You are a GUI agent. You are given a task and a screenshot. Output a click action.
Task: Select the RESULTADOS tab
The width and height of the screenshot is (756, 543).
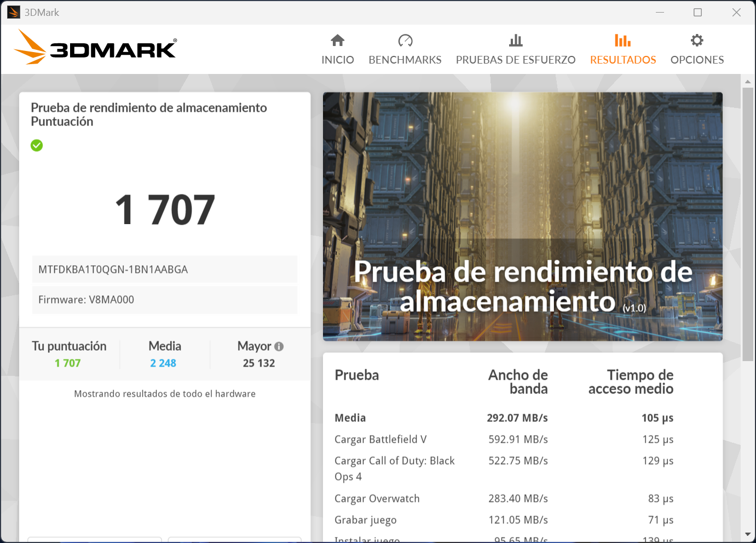[623, 50]
